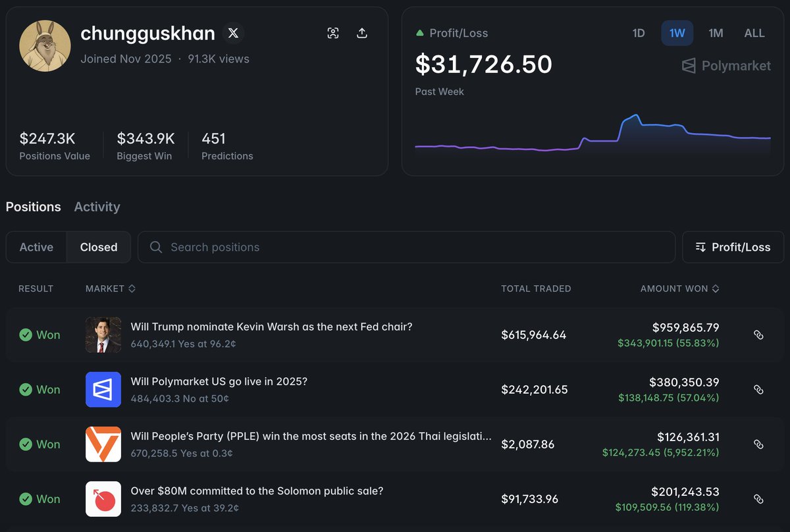This screenshot has width=790, height=532.
Task: Click the $343,901.15 (55.83%) profit text
Action: pyautogui.click(x=668, y=343)
